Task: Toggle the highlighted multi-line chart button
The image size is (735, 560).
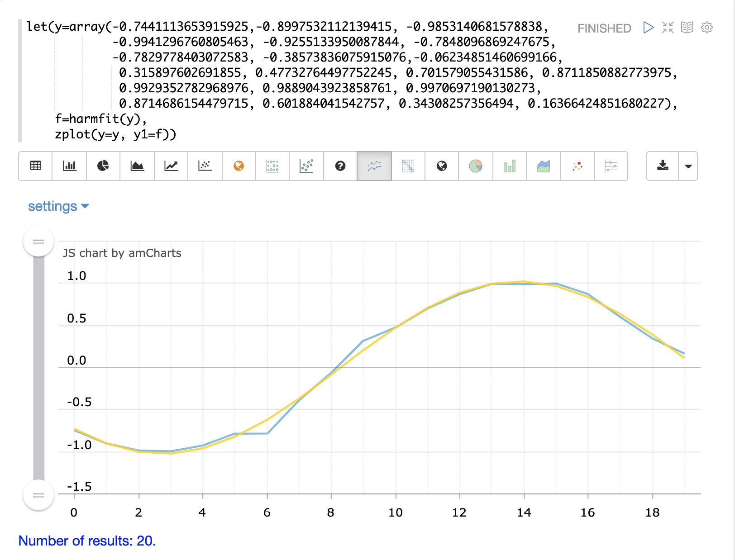Action: click(x=374, y=166)
